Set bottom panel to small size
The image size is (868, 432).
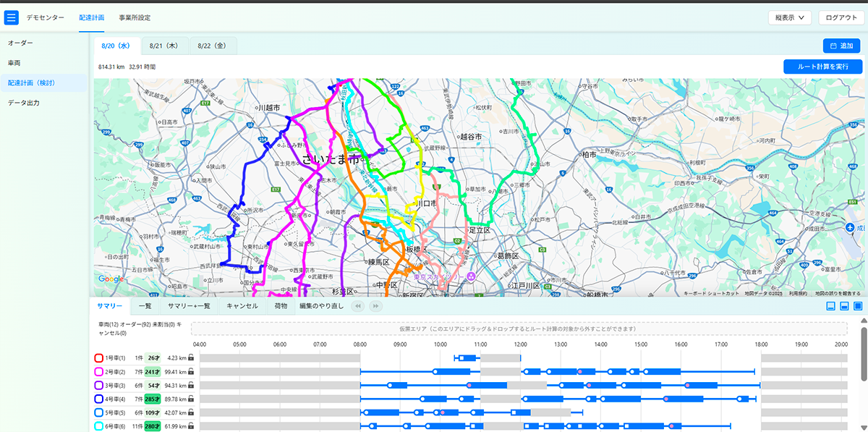click(830, 306)
